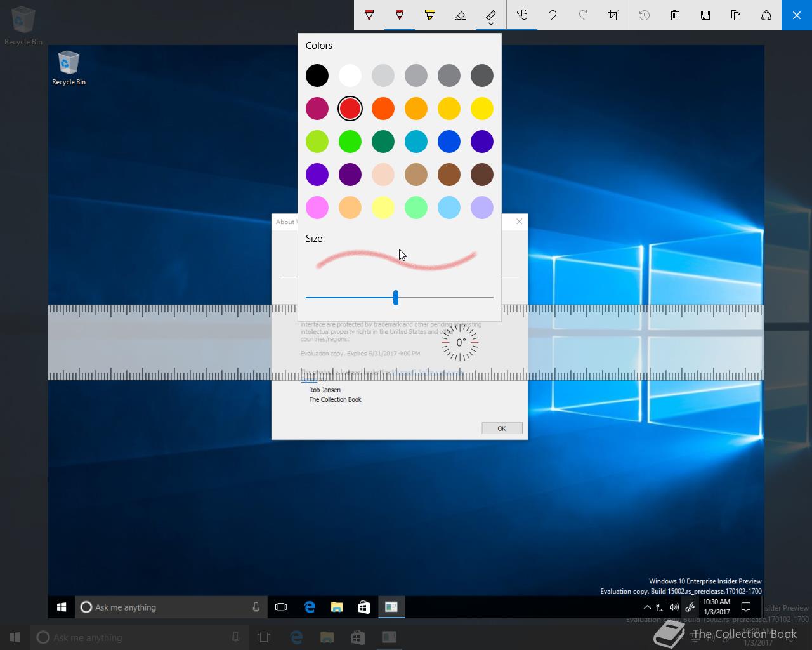812x650 pixels.
Task: Choose the darkest brown swatch
Action: pyautogui.click(x=482, y=175)
